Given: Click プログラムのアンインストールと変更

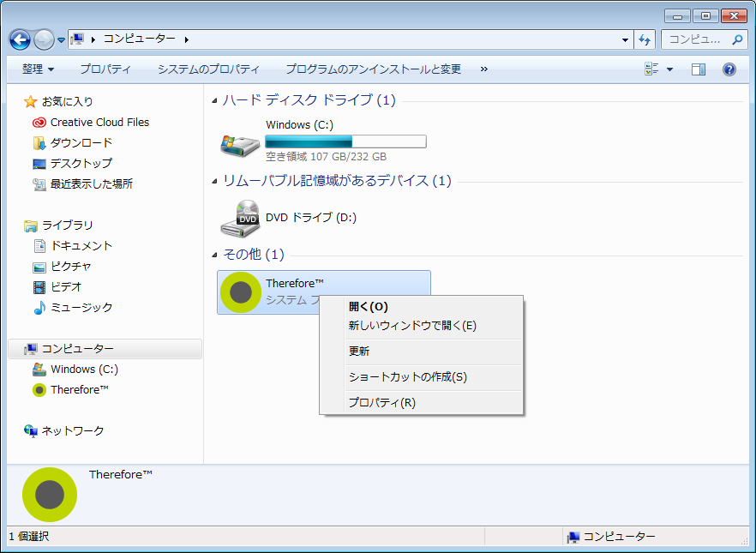Looking at the screenshot, I should (374, 69).
